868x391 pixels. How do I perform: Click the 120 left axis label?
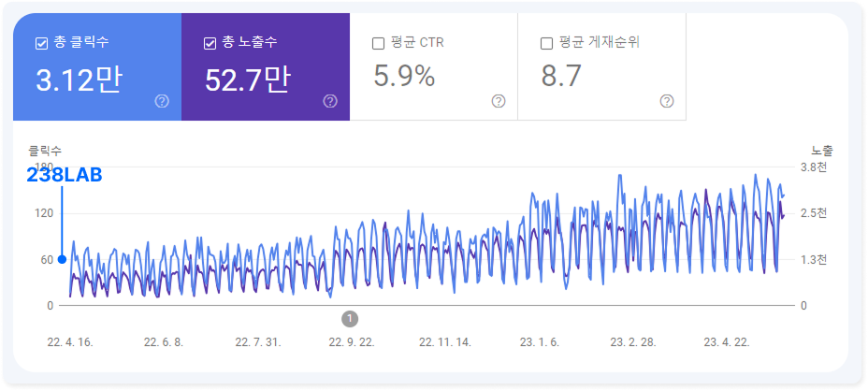[x=46, y=214]
